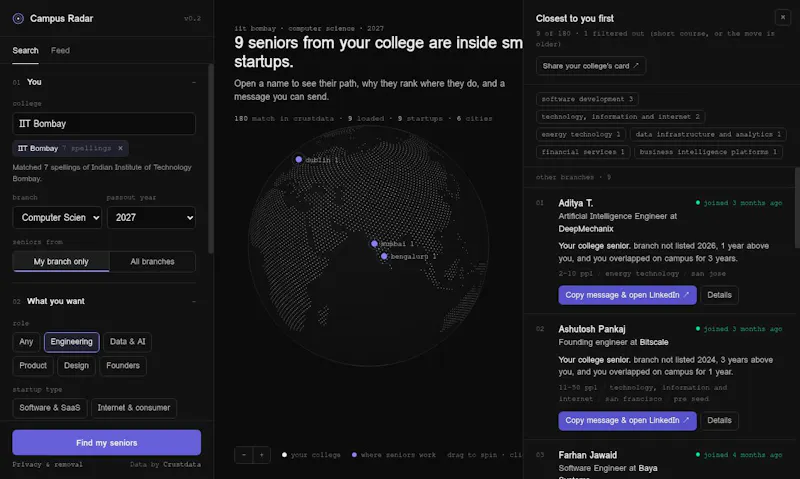Open Details for Aditya T.
Screen dimensions: 800x479
click(x=719, y=295)
